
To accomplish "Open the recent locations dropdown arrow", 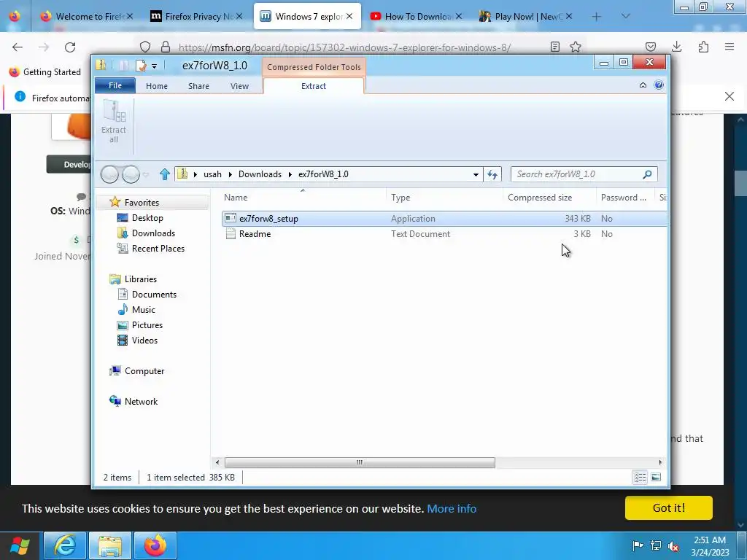I will pyautogui.click(x=146, y=175).
